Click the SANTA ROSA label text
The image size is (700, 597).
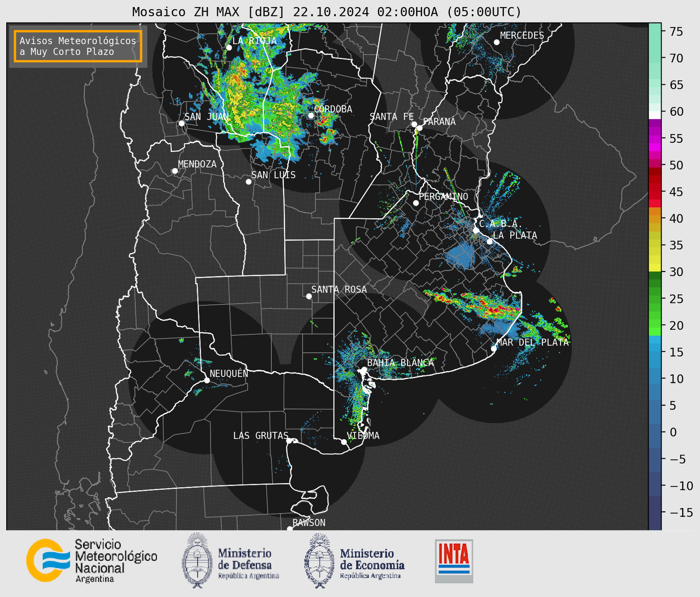coord(339,289)
